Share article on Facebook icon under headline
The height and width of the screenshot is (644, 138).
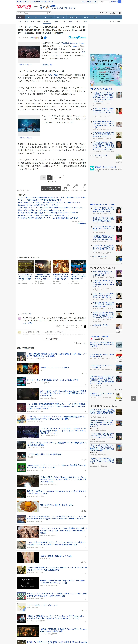45,38
